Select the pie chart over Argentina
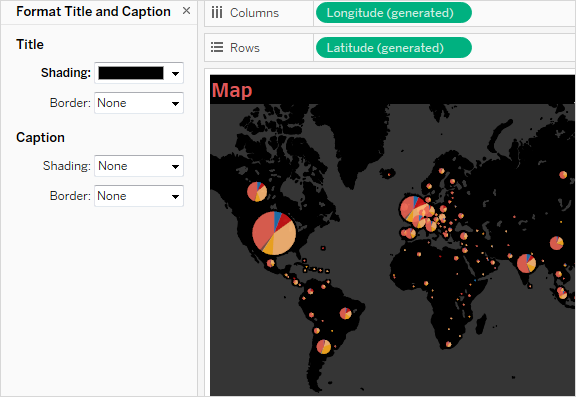This screenshot has width=576, height=397. 324,347
